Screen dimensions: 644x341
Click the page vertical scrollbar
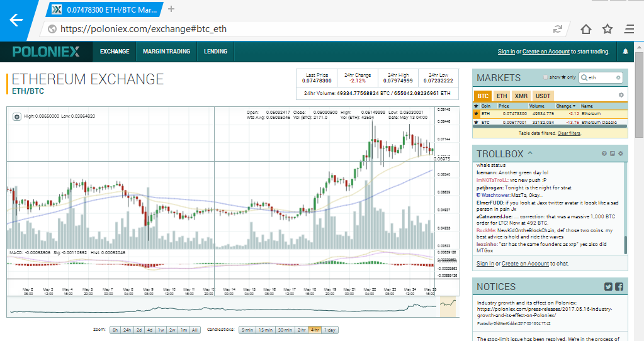639,94
